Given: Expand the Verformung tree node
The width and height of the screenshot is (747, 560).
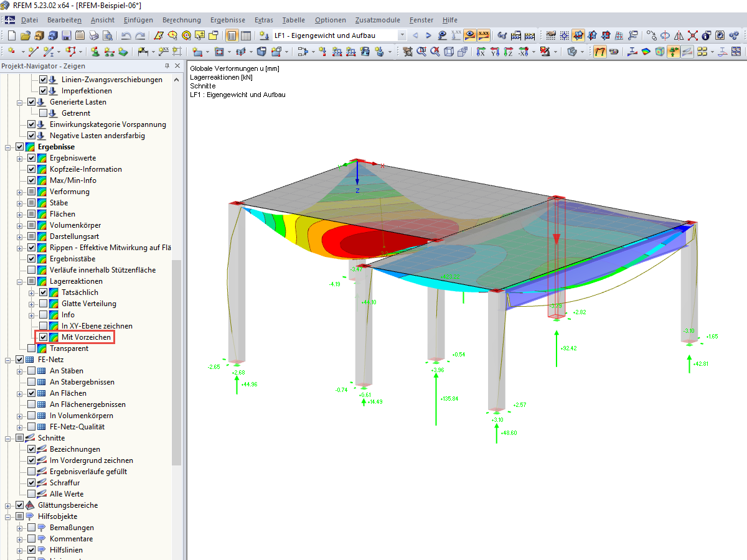Looking at the screenshot, I should pyautogui.click(x=20, y=192).
